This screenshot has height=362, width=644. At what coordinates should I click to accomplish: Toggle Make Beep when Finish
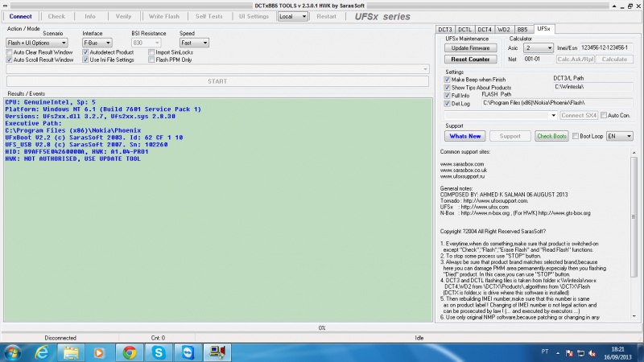coord(447,80)
